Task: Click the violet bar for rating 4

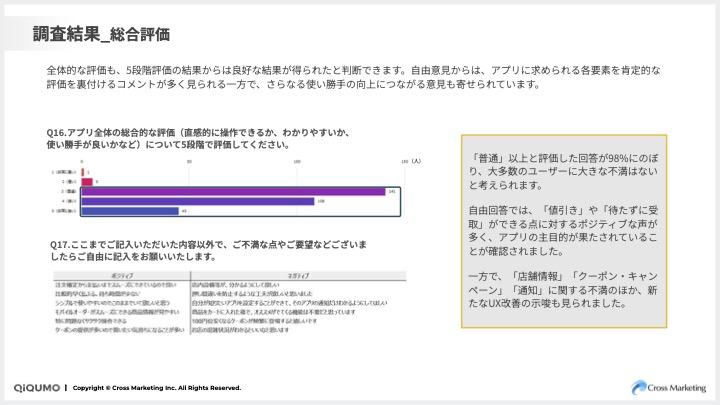Action: (x=198, y=201)
